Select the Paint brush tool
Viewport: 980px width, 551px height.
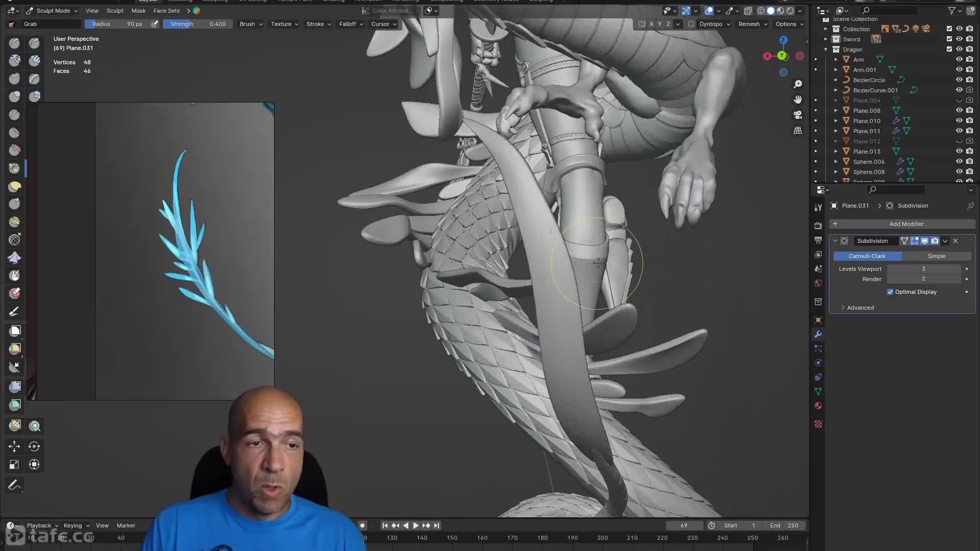[x=14, y=311]
